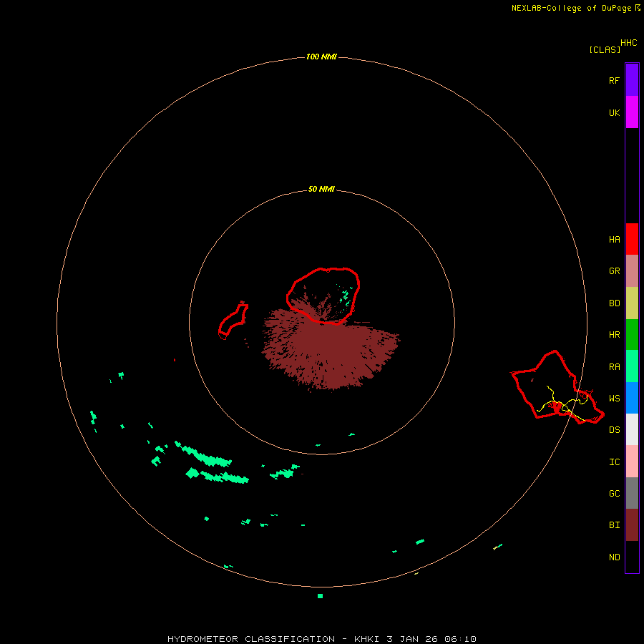The width and height of the screenshot is (644, 644).
Task: Click the DS legend label
Action: click(x=615, y=430)
